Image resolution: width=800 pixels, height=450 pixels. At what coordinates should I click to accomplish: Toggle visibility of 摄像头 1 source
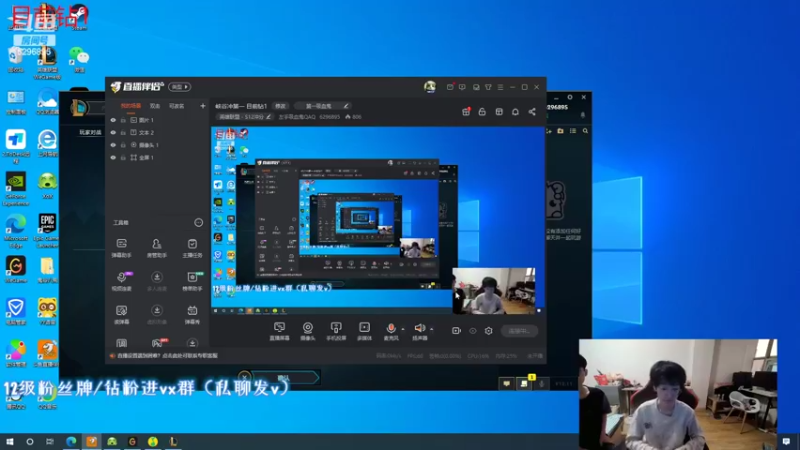pos(113,145)
